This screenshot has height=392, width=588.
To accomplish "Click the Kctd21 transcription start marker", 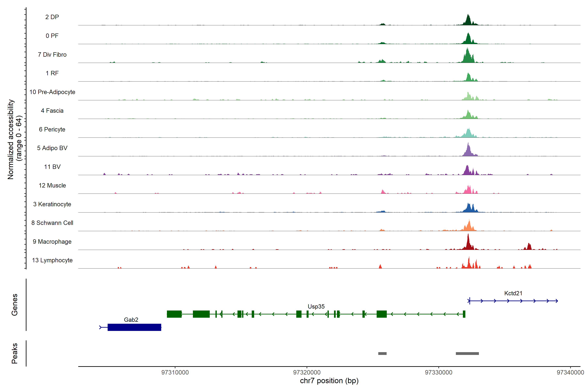I will coord(469,301).
